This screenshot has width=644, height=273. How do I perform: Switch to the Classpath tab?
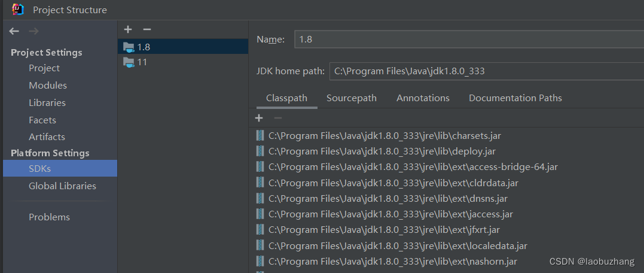coord(286,98)
